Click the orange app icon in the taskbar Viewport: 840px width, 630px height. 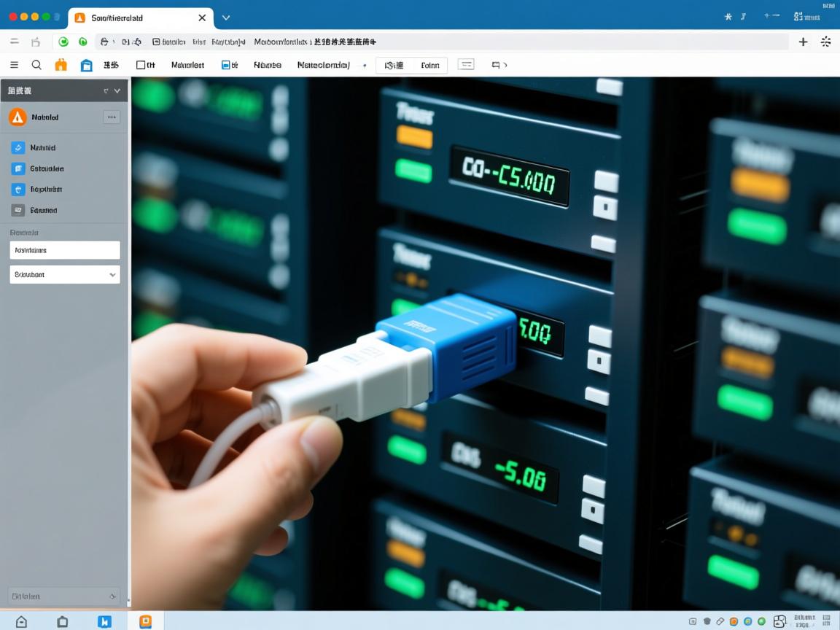click(146, 621)
